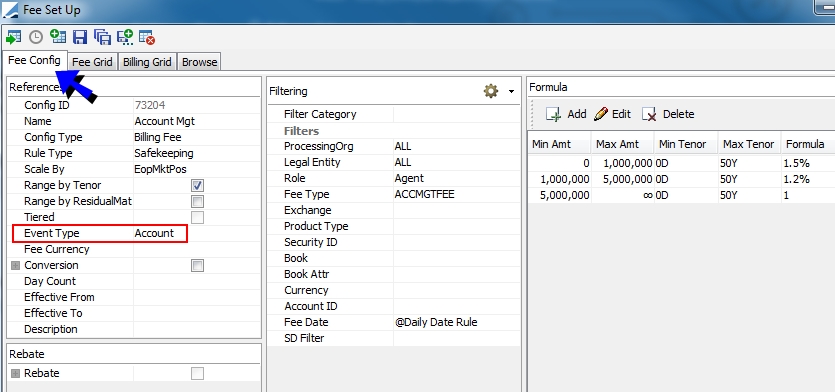The height and width of the screenshot is (392, 835).
Task: Open the Billing Grid tab
Action: tap(147, 62)
